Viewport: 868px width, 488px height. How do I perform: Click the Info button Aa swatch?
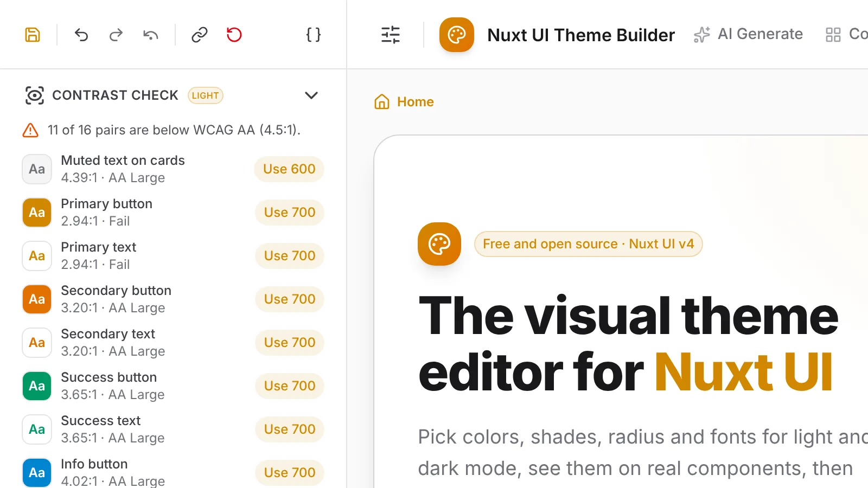(x=37, y=473)
